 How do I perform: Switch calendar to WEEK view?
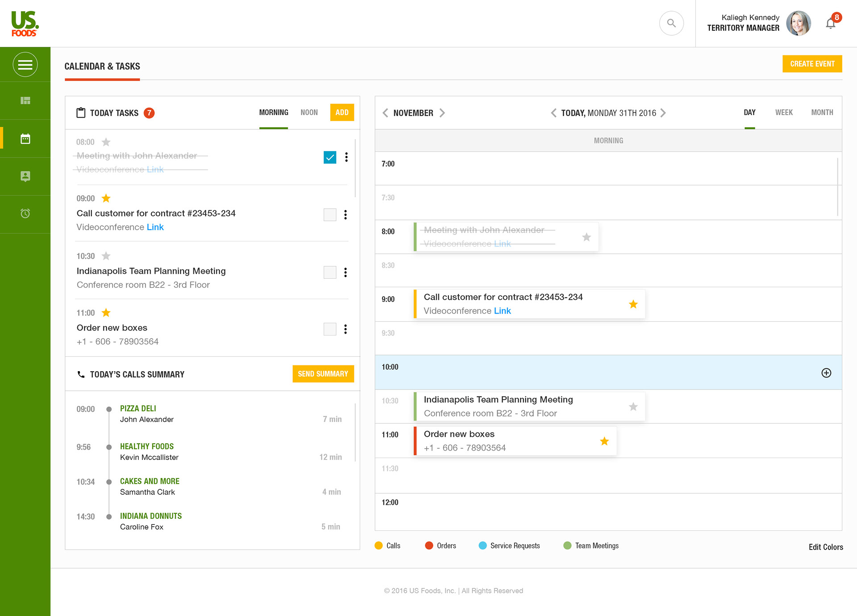coord(784,112)
